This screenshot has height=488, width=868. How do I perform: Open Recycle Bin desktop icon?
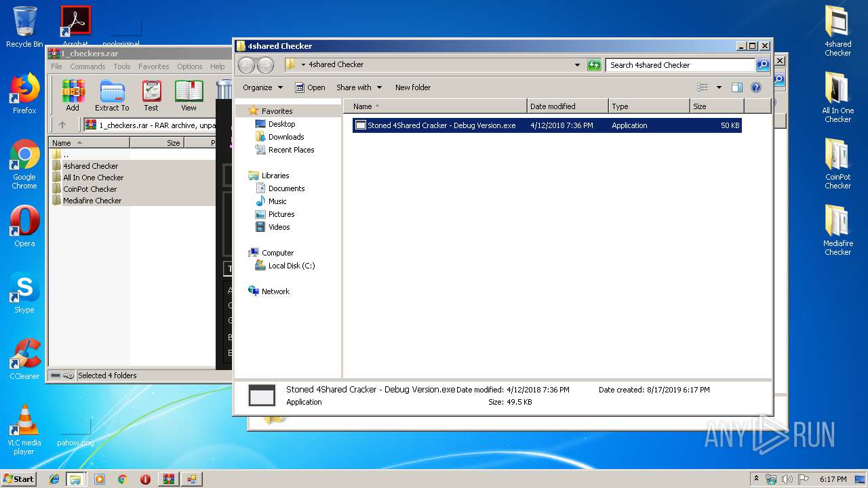24,27
